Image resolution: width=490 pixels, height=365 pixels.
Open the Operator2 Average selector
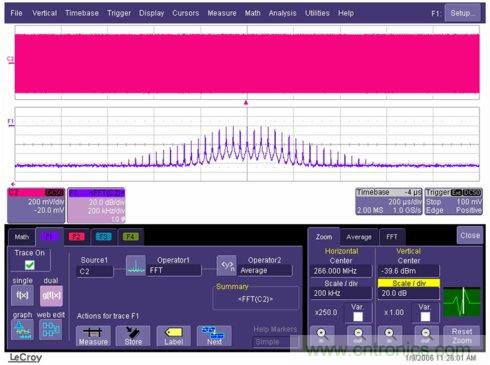pyautogui.click(x=265, y=271)
